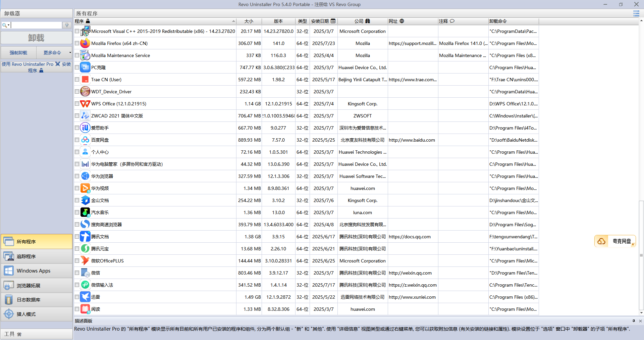Click the install-with-Revo program button
The height and width of the screenshot is (340, 644).
[x=36, y=67]
